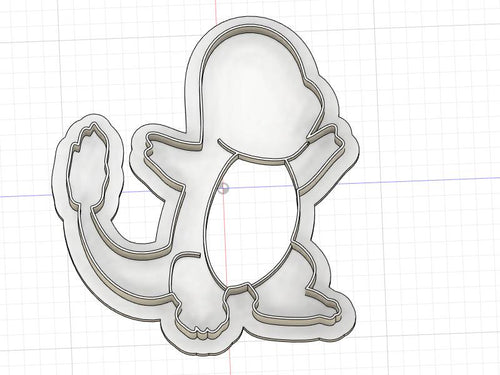Select the origin point marker at axes intersection
The image size is (500, 375).
(x=224, y=188)
